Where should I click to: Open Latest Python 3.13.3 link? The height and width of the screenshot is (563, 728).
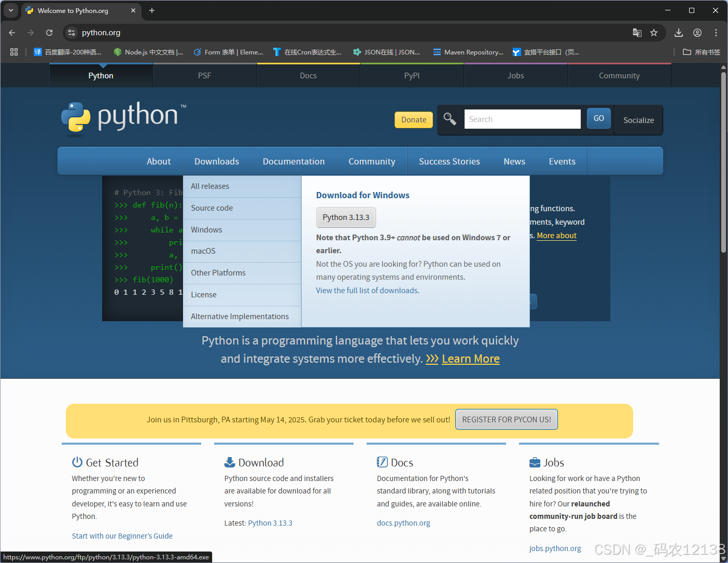(270, 523)
